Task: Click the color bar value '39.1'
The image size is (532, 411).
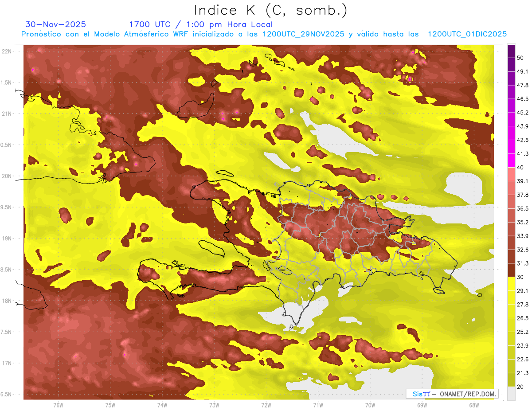Action: (x=522, y=181)
